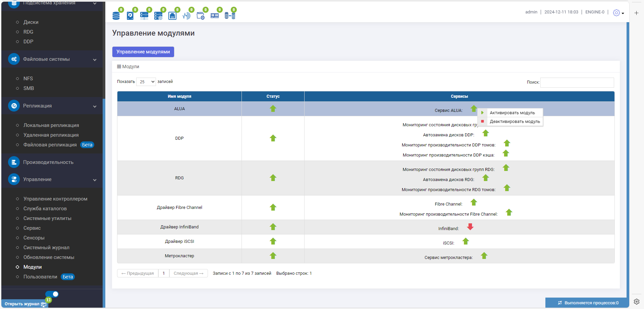Click the Ethernet port status icon

(x=172, y=15)
